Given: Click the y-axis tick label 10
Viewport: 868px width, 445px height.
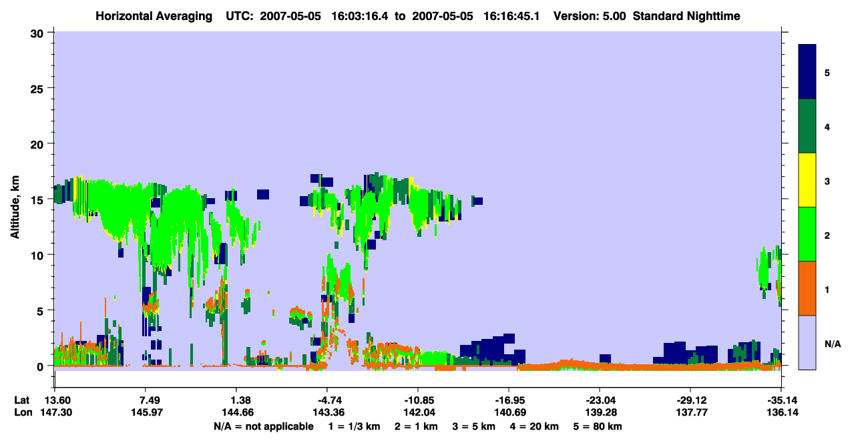Looking at the screenshot, I should [39, 255].
